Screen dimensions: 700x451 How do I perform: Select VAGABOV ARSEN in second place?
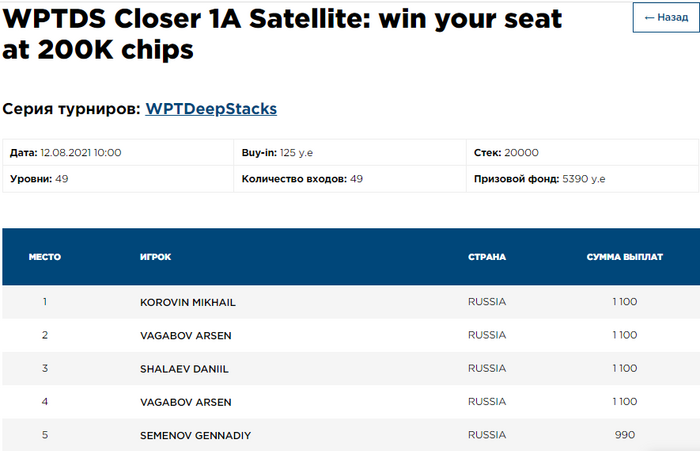coord(186,335)
